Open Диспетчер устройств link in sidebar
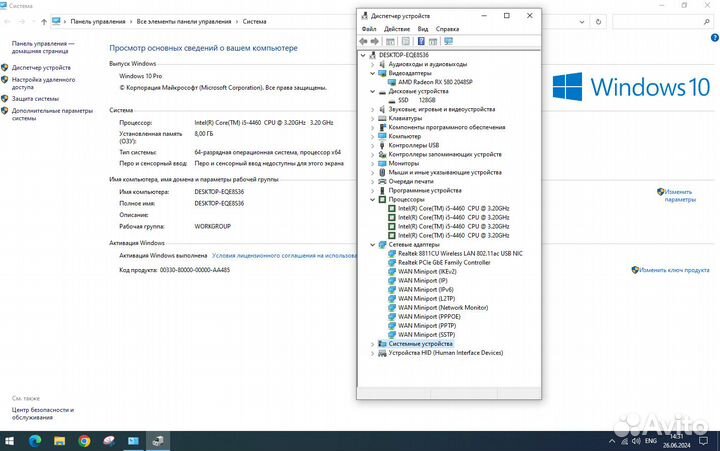 pyautogui.click(x=41, y=68)
